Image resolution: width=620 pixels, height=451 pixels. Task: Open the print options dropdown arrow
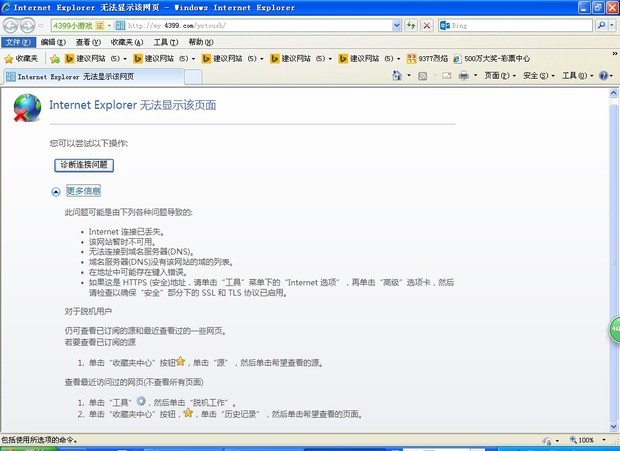tap(475, 75)
